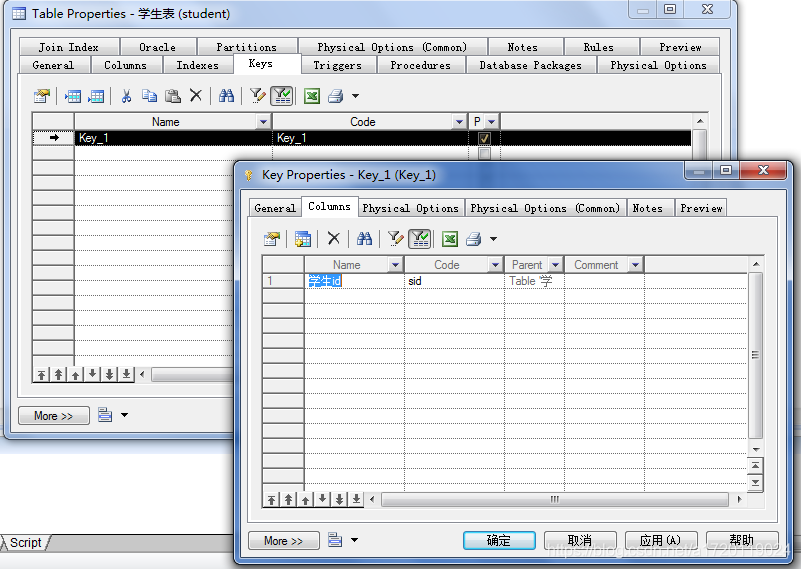Click 取消 button in Key Properties
The width and height of the screenshot is (801, 569).
[x=580, y=540]
